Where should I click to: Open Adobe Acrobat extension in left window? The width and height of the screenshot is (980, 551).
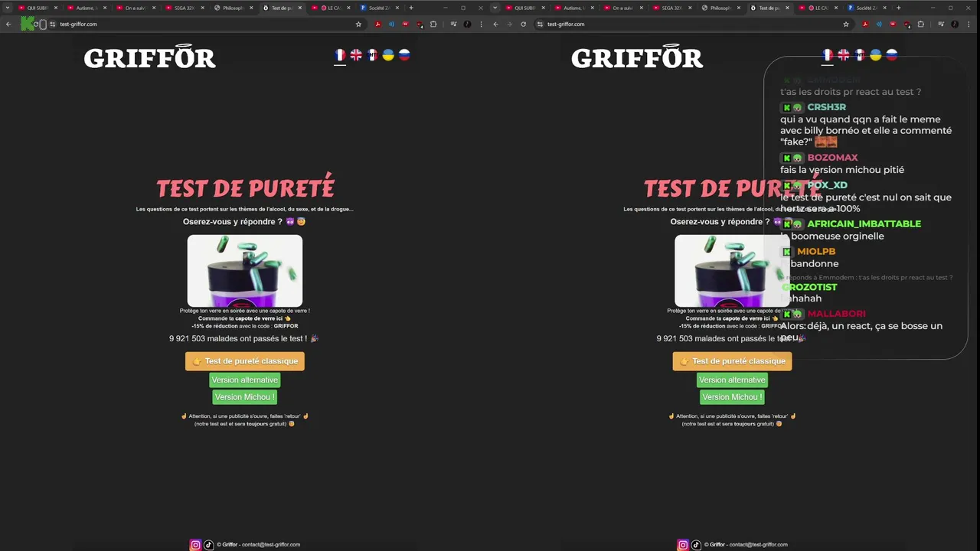click(x=377, y=24)
